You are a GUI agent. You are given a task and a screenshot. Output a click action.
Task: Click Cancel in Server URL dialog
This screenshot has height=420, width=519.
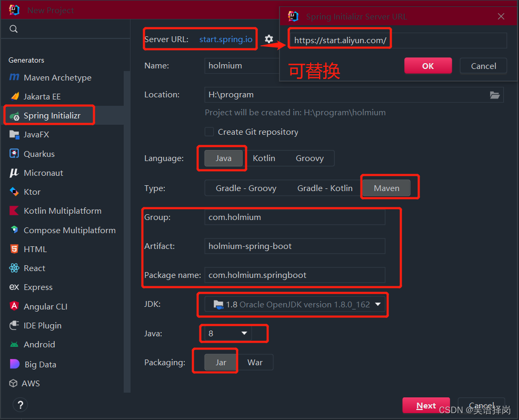click(483, 66)
